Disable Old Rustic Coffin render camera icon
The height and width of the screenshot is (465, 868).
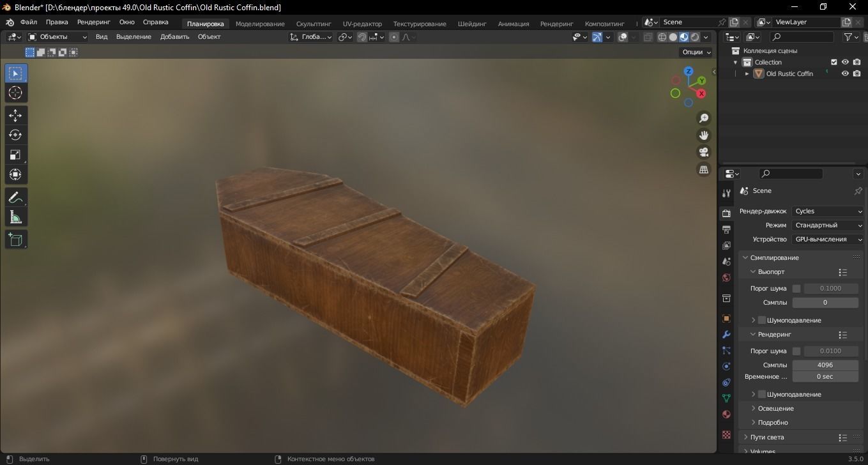(857, 73)
